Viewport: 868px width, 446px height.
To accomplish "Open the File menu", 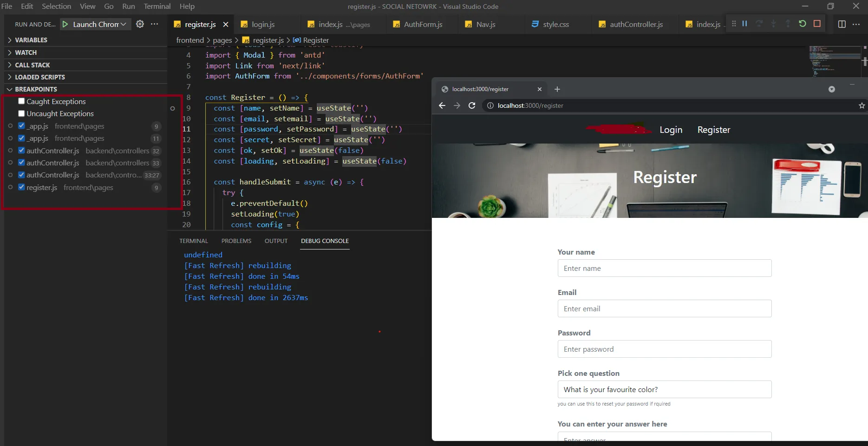I will tap(7, 7).
